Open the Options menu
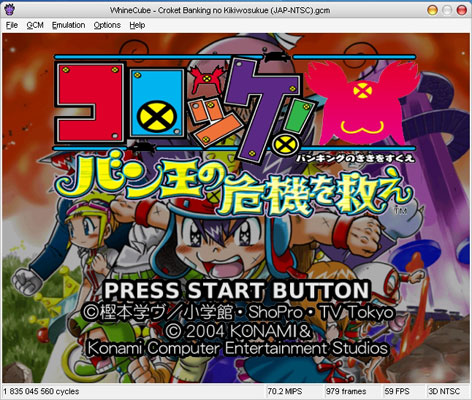472x400 pixels. click(107, 25)
